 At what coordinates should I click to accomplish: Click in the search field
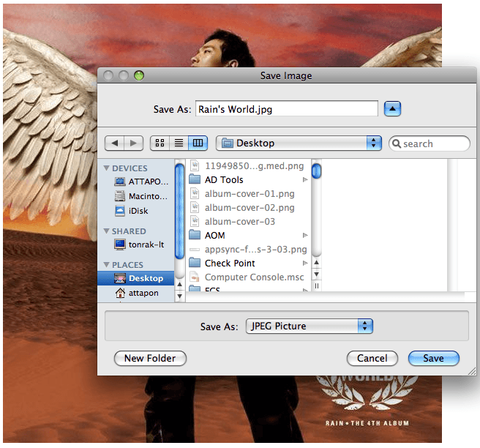[430, 143]
